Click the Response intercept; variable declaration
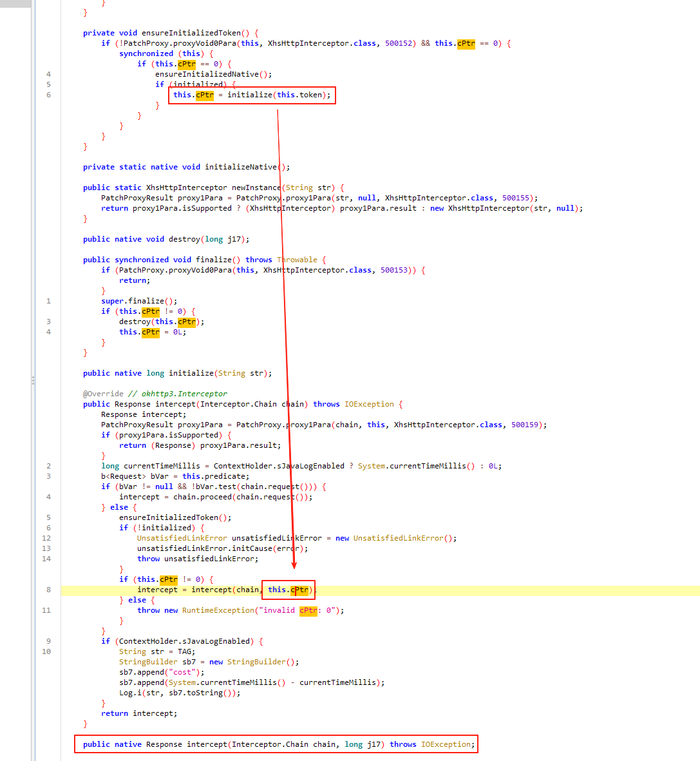 pyautogui.click(x=144, y=414)
